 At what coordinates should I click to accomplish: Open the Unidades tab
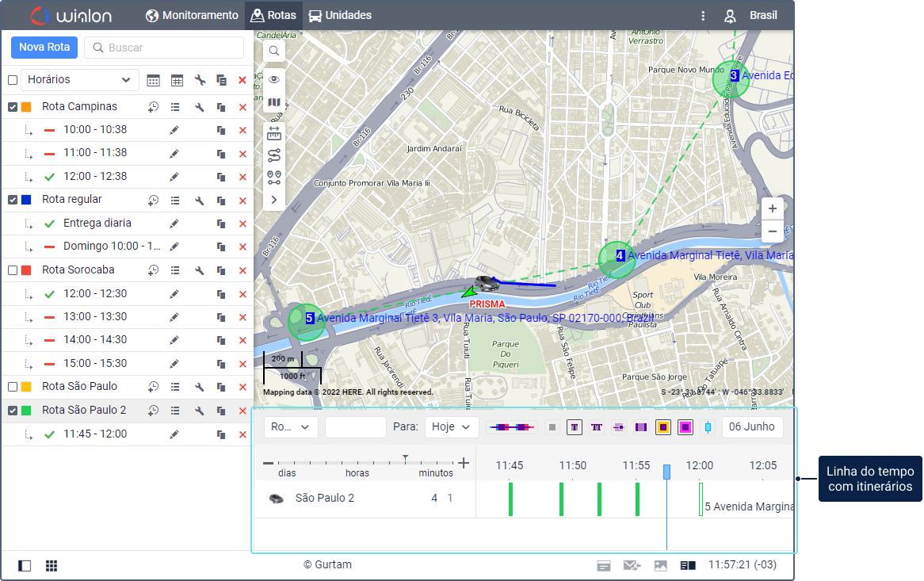[340, 15]
